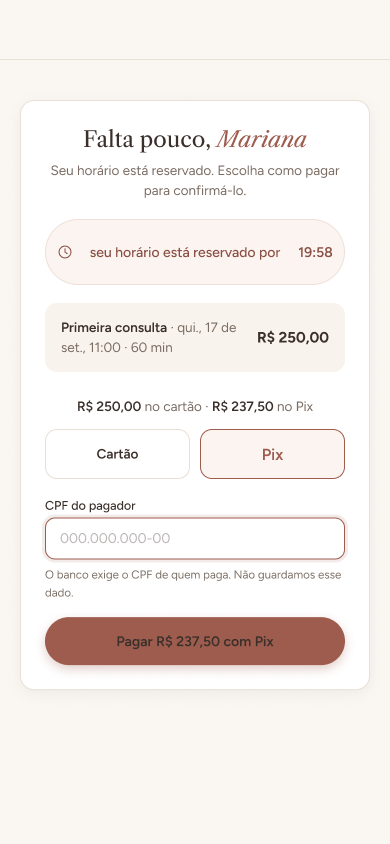Select the Cartão payment option
Screen dimensions: 390x844
(117, 454)
